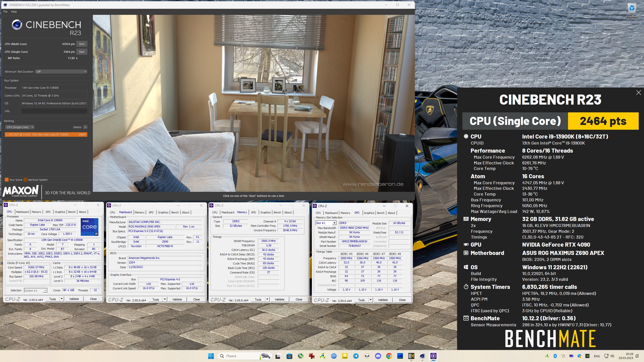The image size is (644, 362).
Task: Open the red splat icon app in the taskbar
Action: pyautogui.click(x=312, y=356)
